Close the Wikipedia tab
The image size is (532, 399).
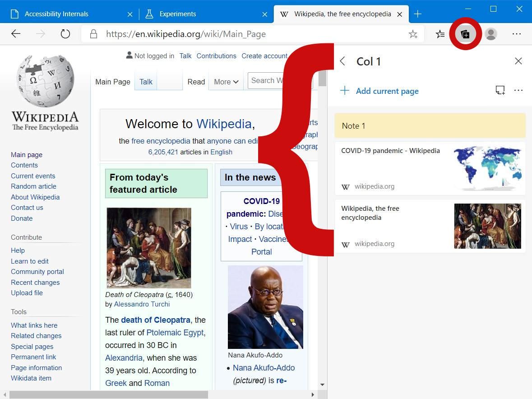400,14
